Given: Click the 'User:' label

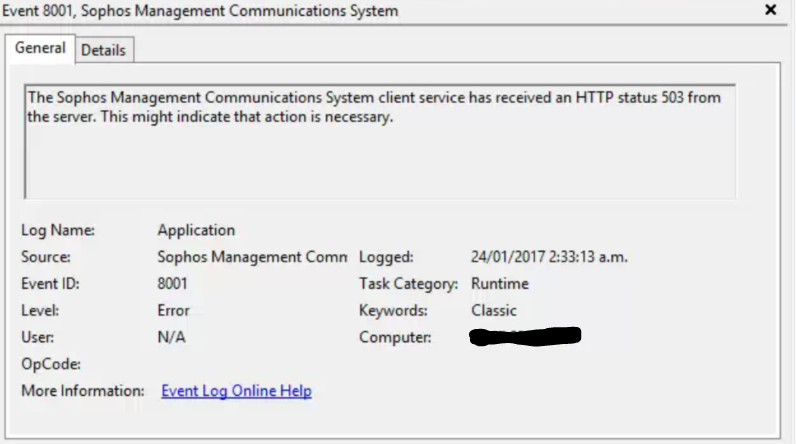Looking at the screenshot, I should [37, 337].
